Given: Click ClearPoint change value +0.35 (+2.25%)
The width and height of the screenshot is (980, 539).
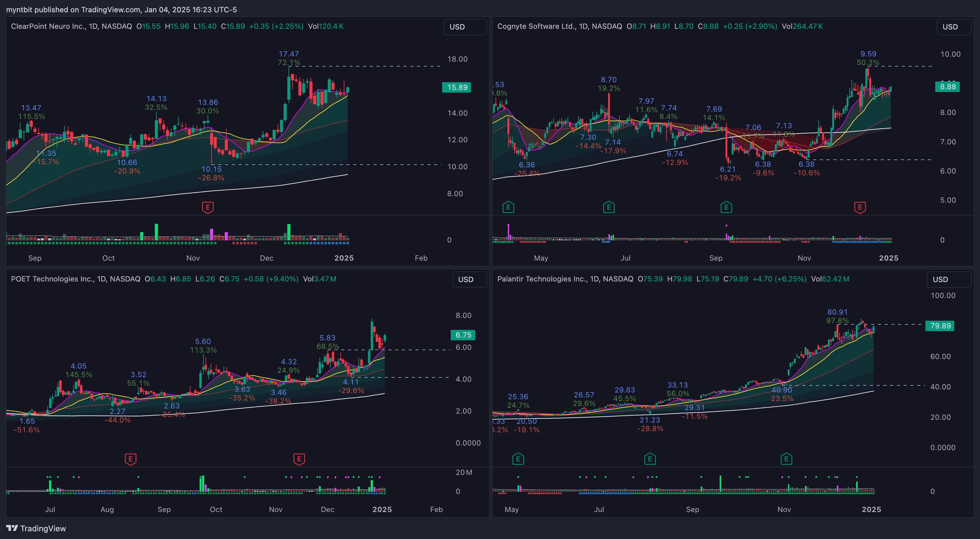Looking at the screenshot, I should click(276, 26).
